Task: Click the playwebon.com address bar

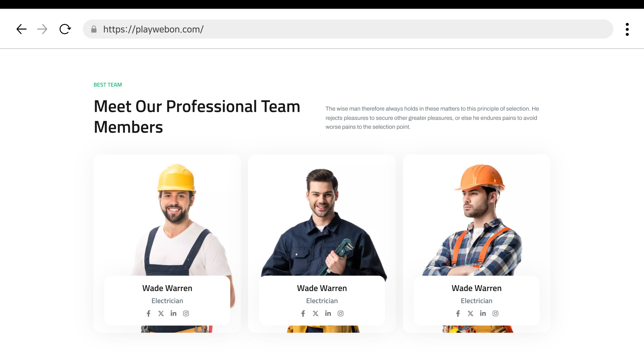Action: (x=347, y=29)
